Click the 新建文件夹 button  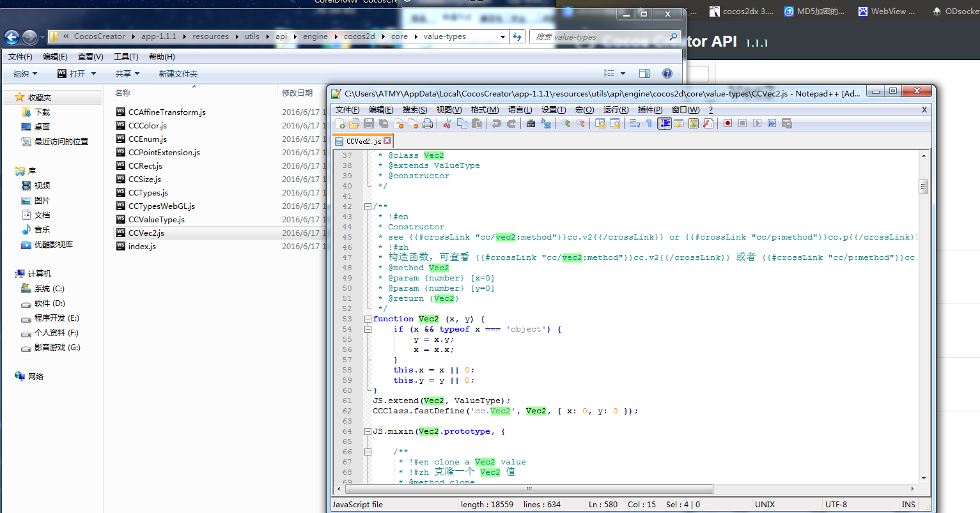178,74
